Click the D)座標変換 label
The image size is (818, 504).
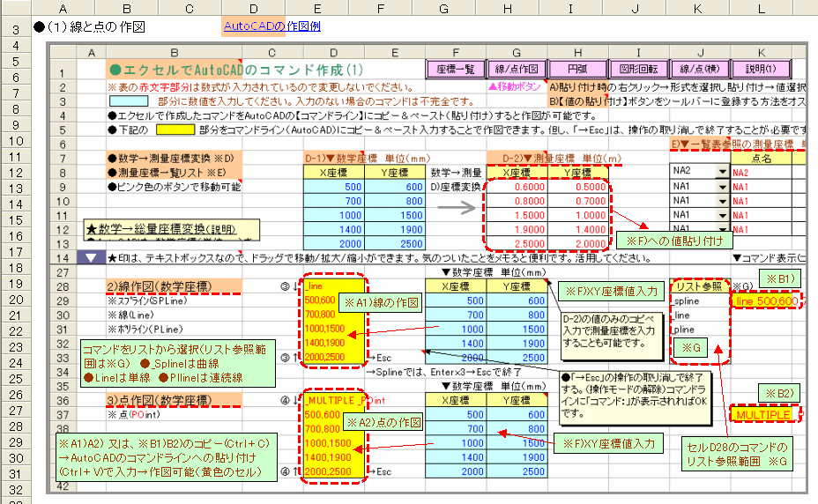pos(456,187)
